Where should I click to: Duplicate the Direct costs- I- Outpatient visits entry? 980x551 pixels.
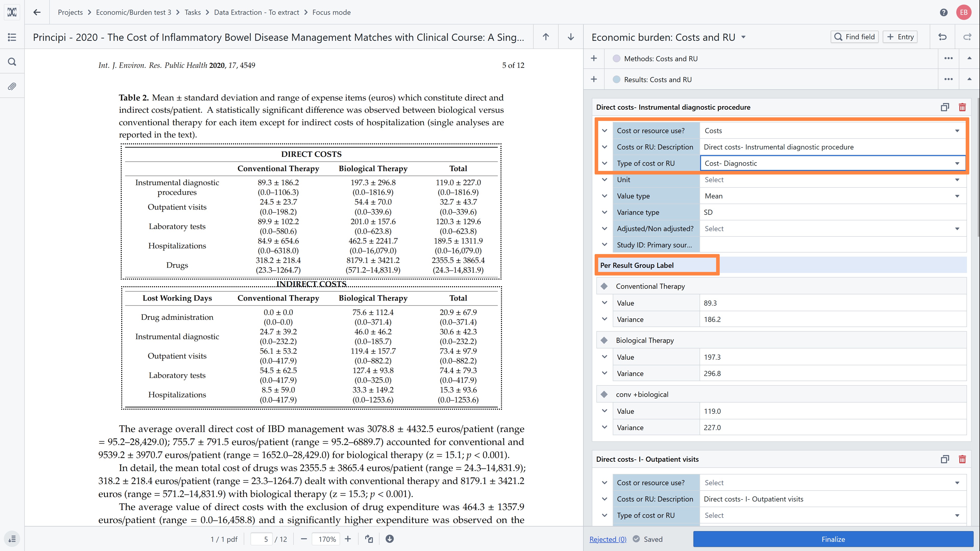(945, 459)
